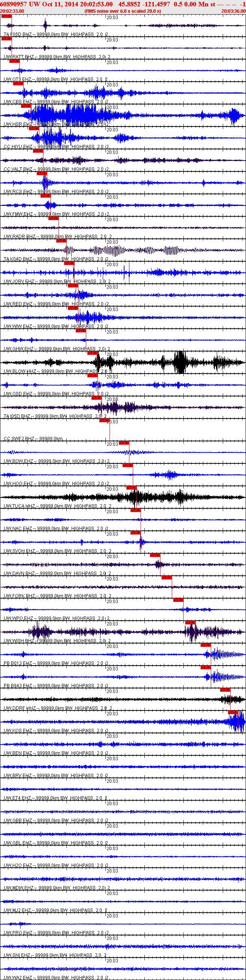The width and height of the screenshot is (246, 980).
Task: Select the red pick flag on the UW.TUCA trace
Action: 132,487
